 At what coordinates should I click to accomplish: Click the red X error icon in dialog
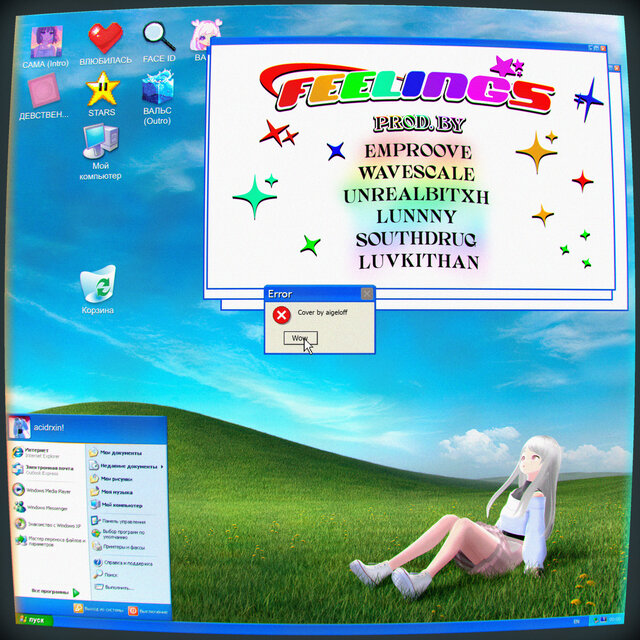coord(281,315)
